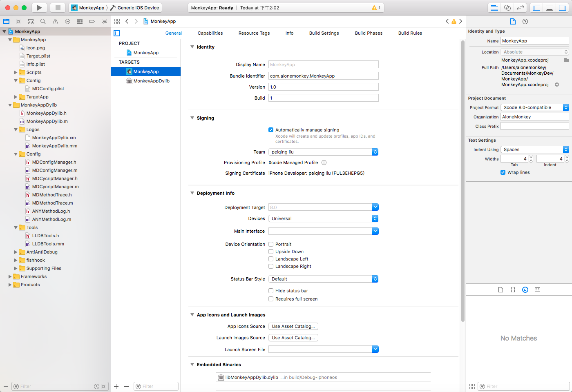This screenshot has height=392, width=572.
Task: Show the Version editor
Action: point(521,8)
